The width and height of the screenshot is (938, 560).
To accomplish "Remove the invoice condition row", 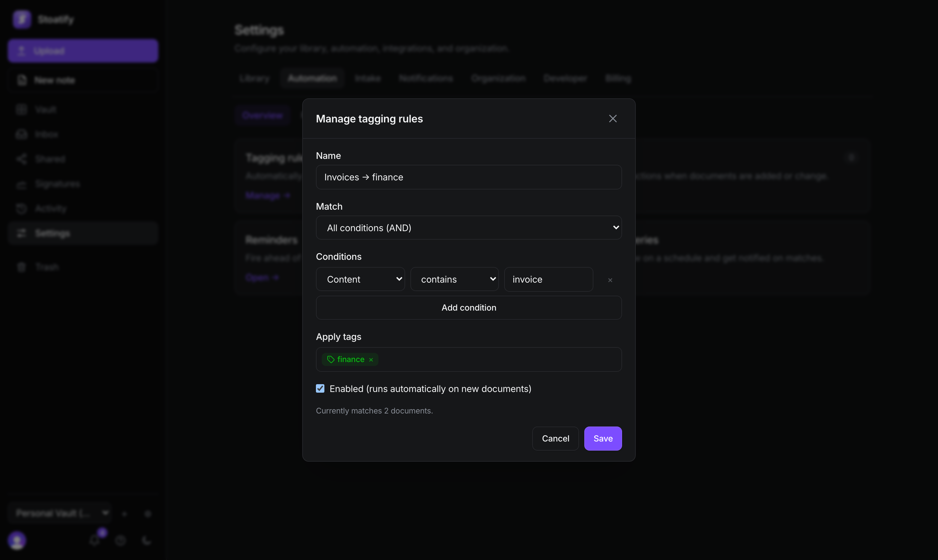I will pos(610,280).
